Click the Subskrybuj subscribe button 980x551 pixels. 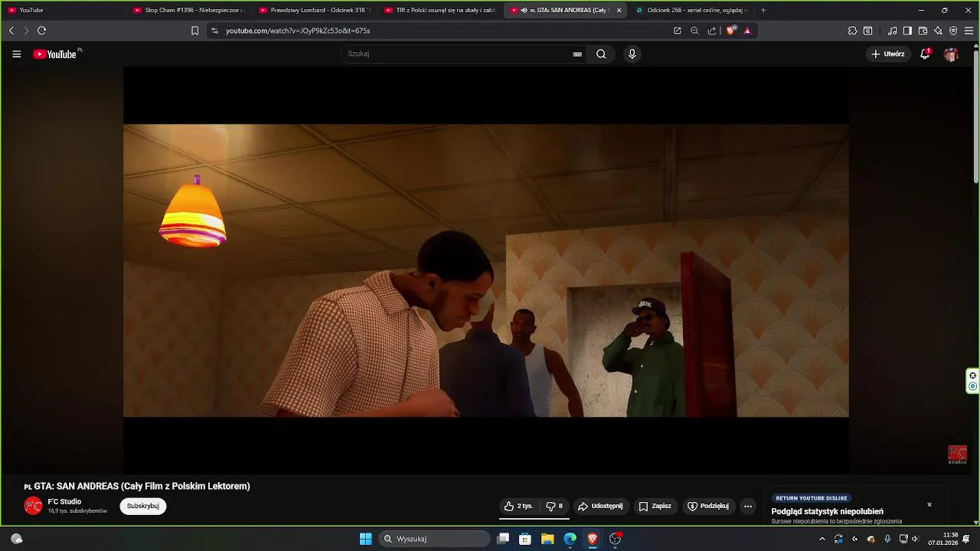[142, 506]
